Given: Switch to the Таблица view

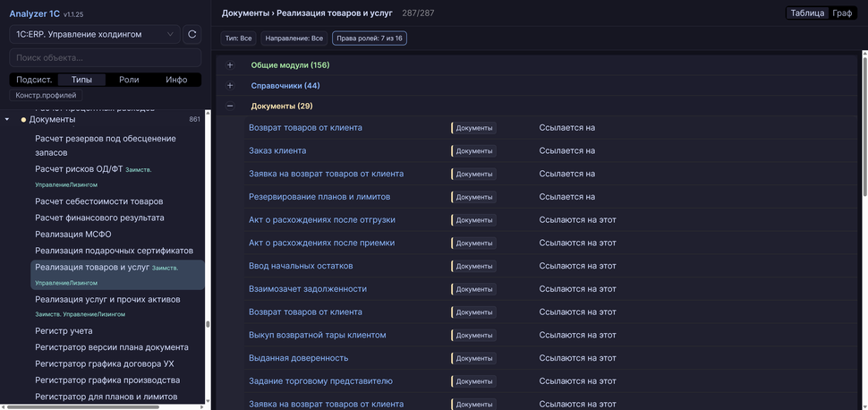Looking at the screenshot, I should tap(807, 13).
